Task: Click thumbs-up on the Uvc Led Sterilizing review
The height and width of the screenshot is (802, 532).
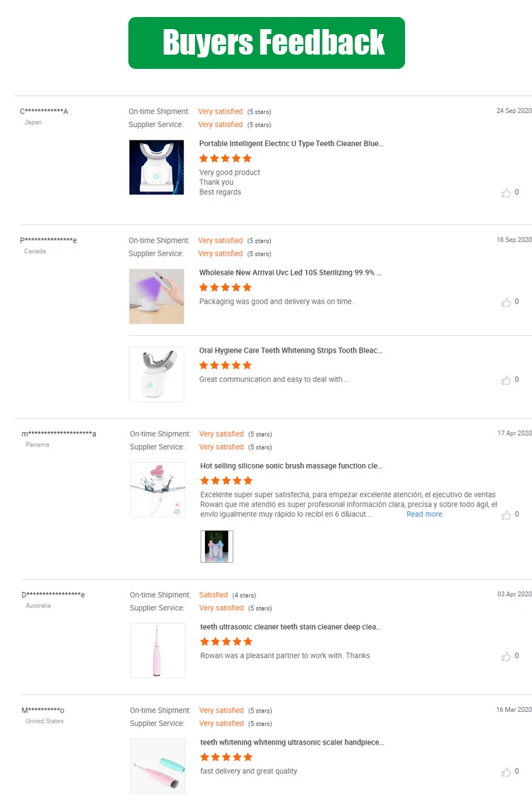Action: point(506,302)
